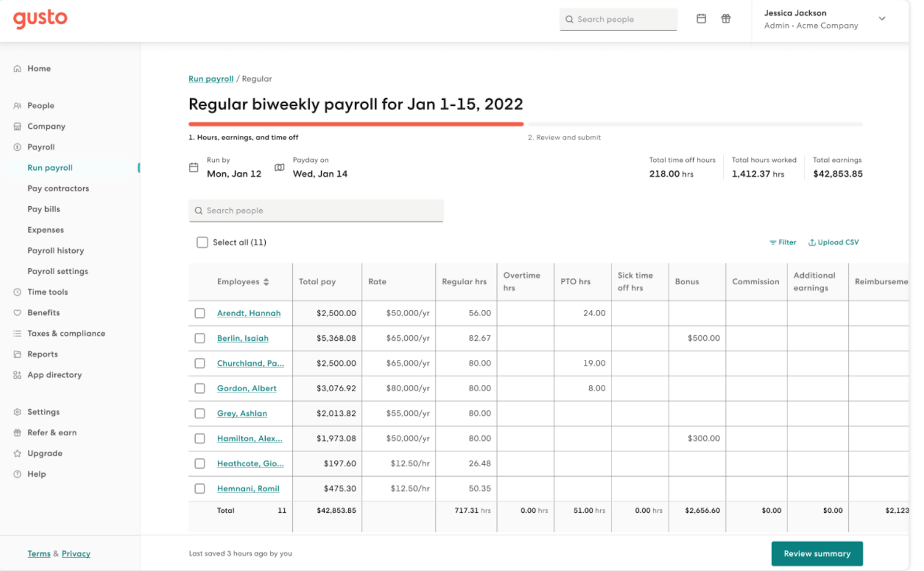
Task: Open Payroll settings from the sidebar
Action: coord(58,271)
